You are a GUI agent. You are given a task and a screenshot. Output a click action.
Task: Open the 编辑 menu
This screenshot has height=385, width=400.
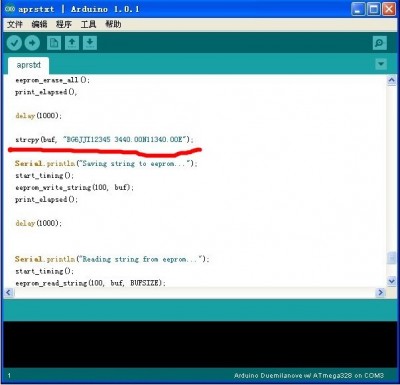[39, 24]
